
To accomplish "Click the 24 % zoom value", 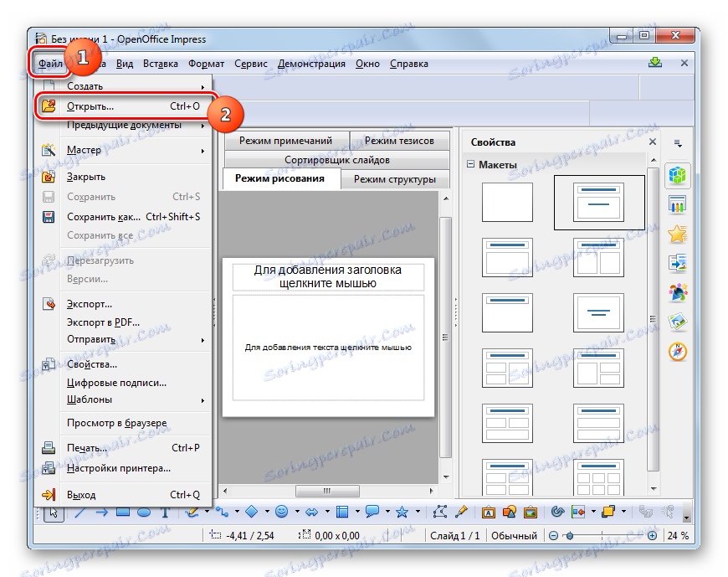I will click(x=678, y=536).
